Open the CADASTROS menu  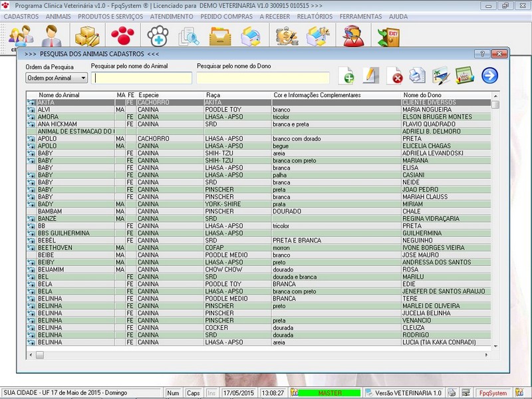(x=21, y=15)
